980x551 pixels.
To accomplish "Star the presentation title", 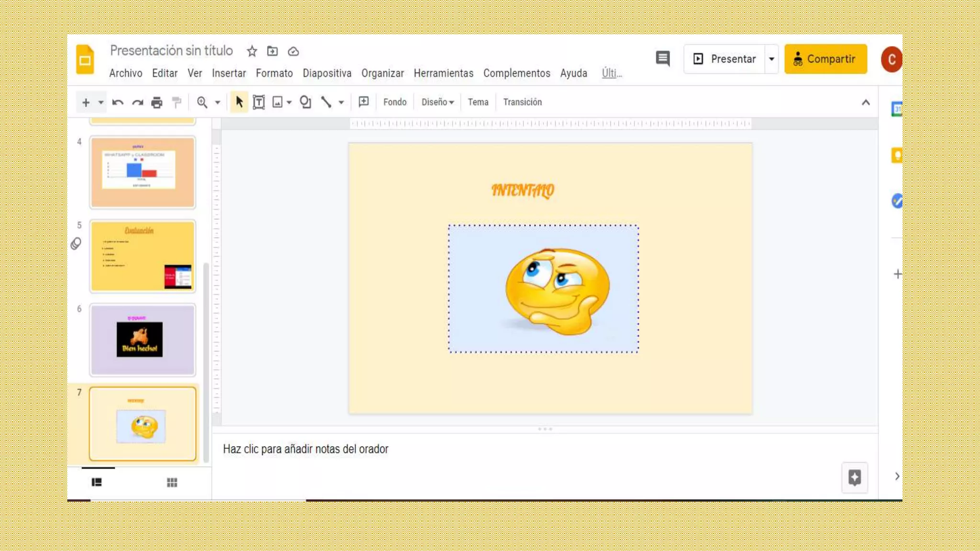I will coord(252,51).
